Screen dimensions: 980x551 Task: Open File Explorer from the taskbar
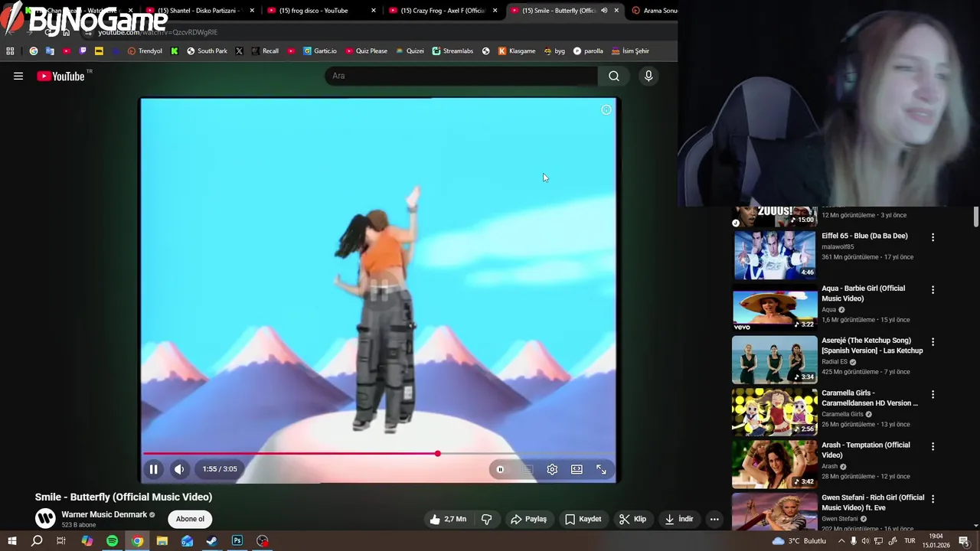pos(162,541)
